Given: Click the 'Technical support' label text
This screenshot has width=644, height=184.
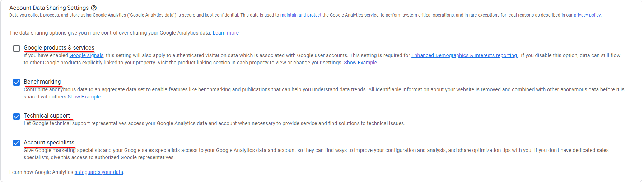Looking at the screenshot, I should coord(47,115).
